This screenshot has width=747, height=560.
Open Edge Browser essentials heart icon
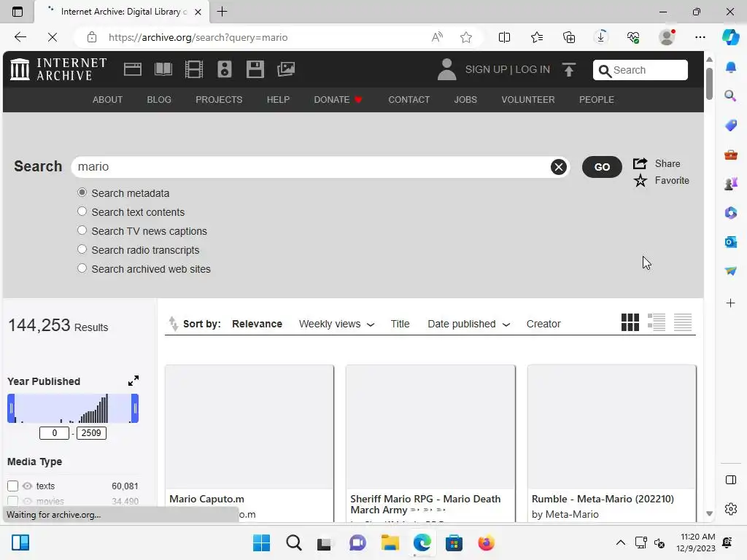[633, 37]
